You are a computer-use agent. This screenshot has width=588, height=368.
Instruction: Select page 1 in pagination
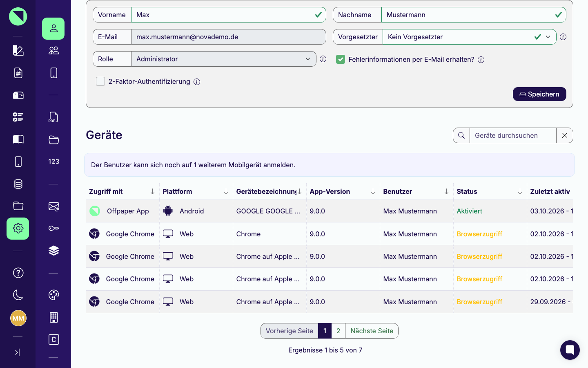[x=325, y=331]
